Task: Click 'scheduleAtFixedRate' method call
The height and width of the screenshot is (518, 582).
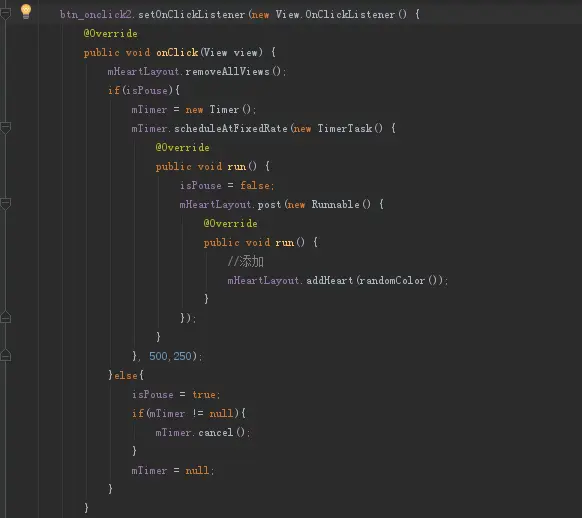Action: [x=230, y=128]
